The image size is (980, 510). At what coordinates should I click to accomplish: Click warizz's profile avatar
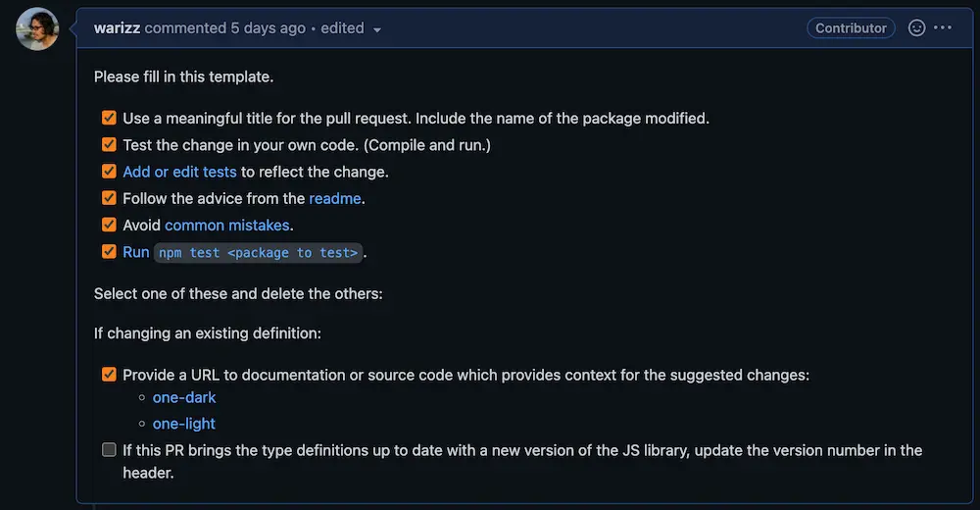coord(37,28)
